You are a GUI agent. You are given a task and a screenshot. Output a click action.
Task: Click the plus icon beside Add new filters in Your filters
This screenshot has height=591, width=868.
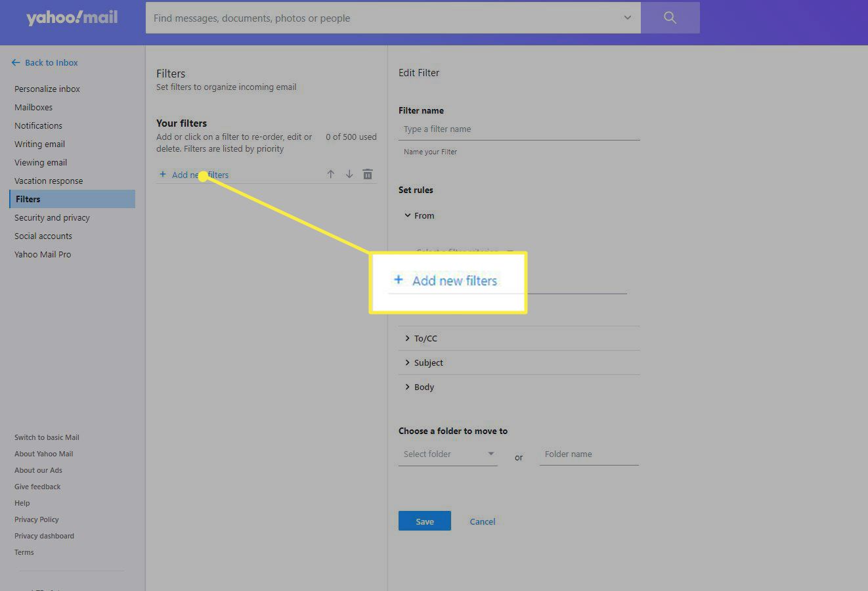point(163,175)
